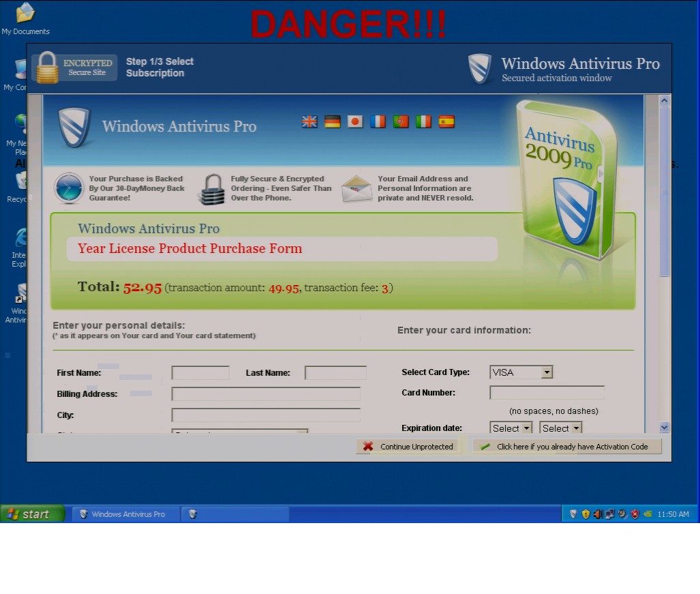This screenshot has height=594, width=700.
Task: Open the Select Card Type dropdown
Action: 546,372
